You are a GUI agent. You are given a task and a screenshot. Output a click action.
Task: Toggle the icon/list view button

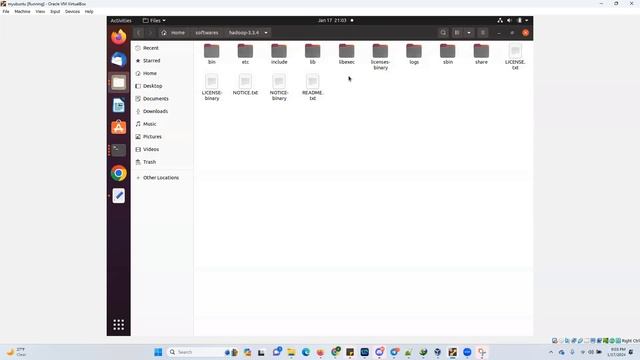point(457,33)
